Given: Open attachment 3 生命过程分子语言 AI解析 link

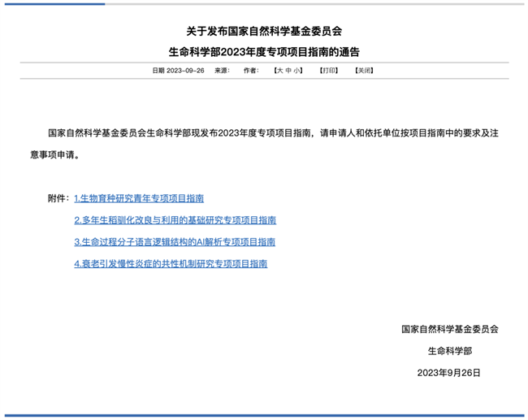Looking at the screenshot, I should [174, 242].
